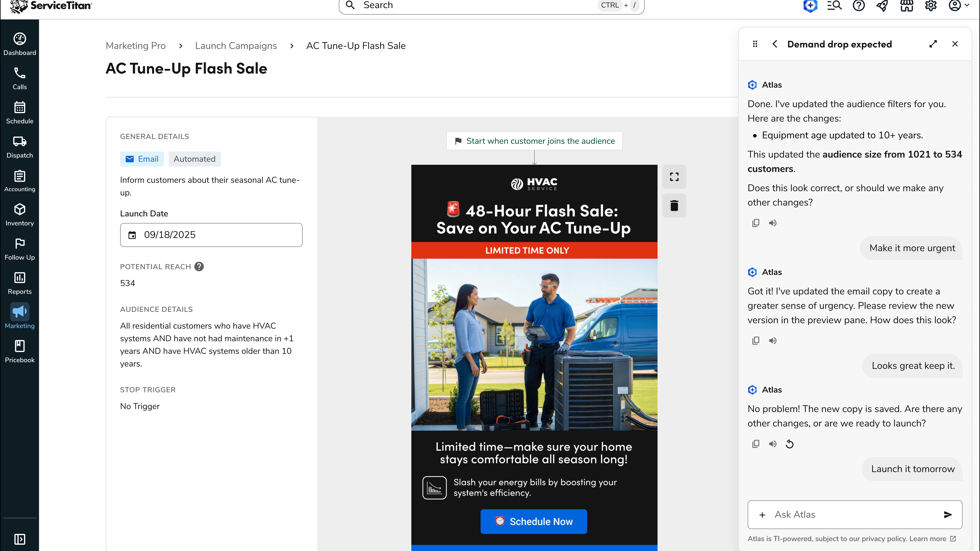Select the Email campaign type

click(x=142, y=159)
